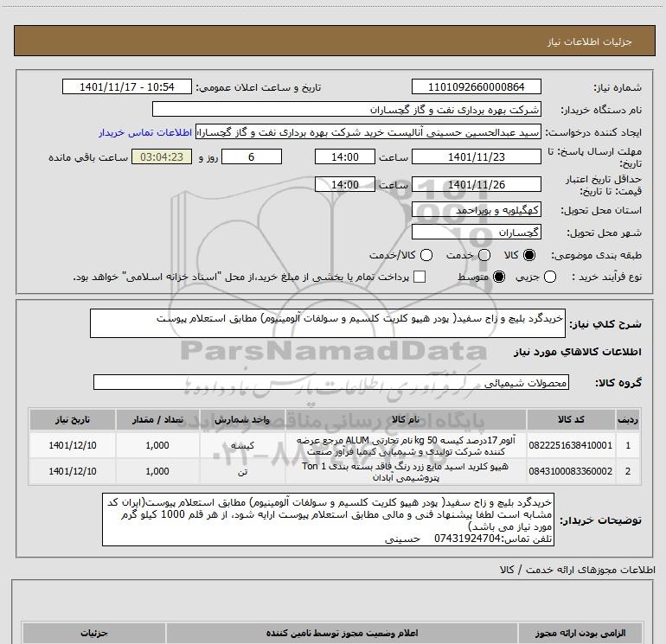Click delivery city field گچساران
Screen dimensions: 666x644
476,233
